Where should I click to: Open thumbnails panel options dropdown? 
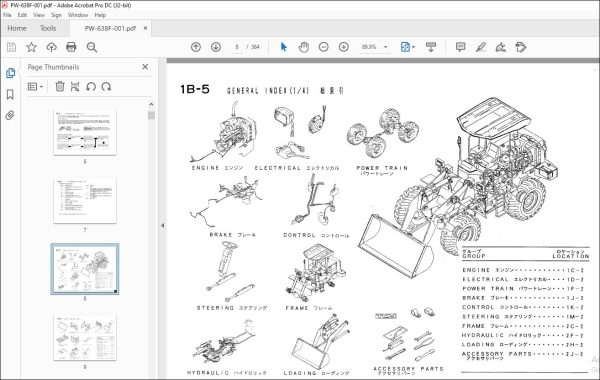pyautogui.click(x=35, y=87)
